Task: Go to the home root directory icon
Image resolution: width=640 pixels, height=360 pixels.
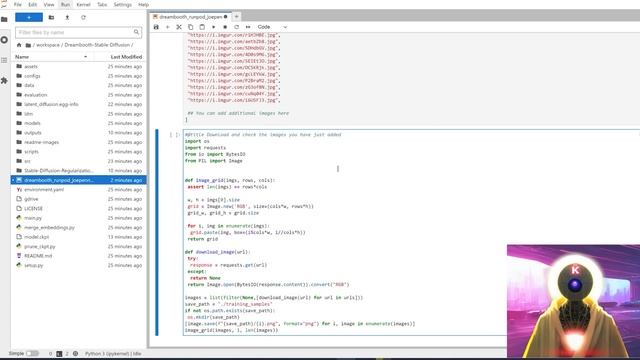Action: pyautogui.click(x=19, y=45)
